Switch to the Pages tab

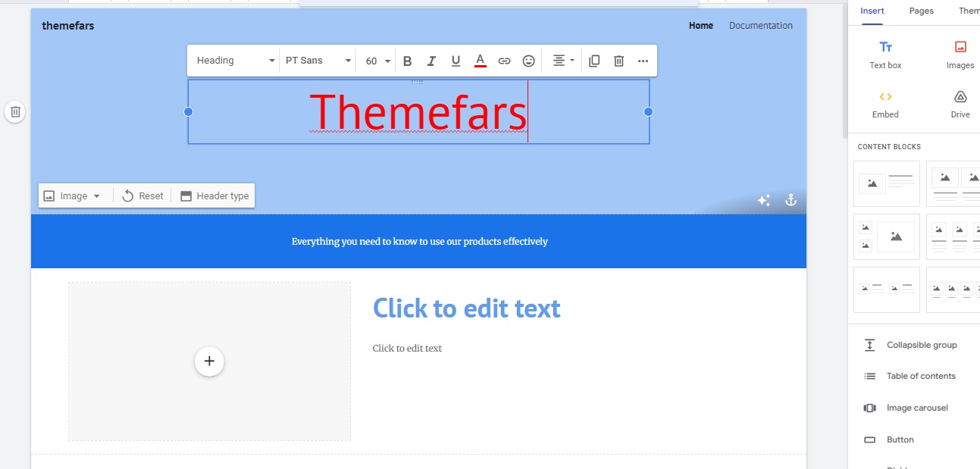click(x=921, y=11)
